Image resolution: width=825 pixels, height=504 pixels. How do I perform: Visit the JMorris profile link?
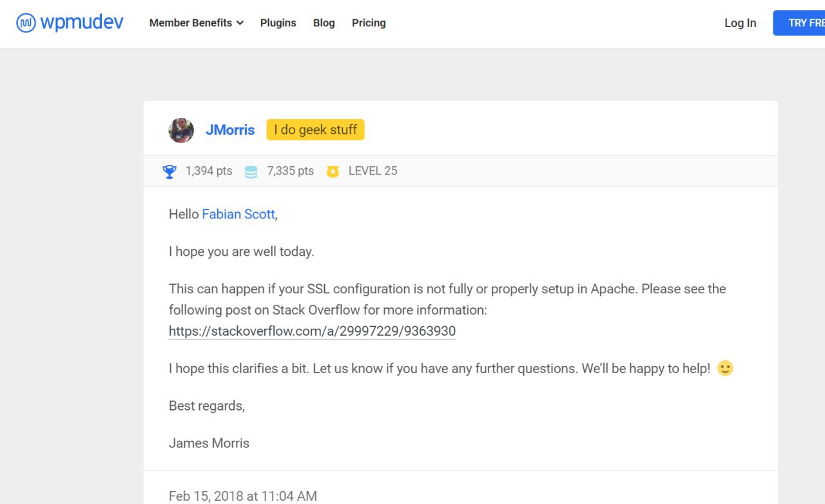tap(230, 130)
